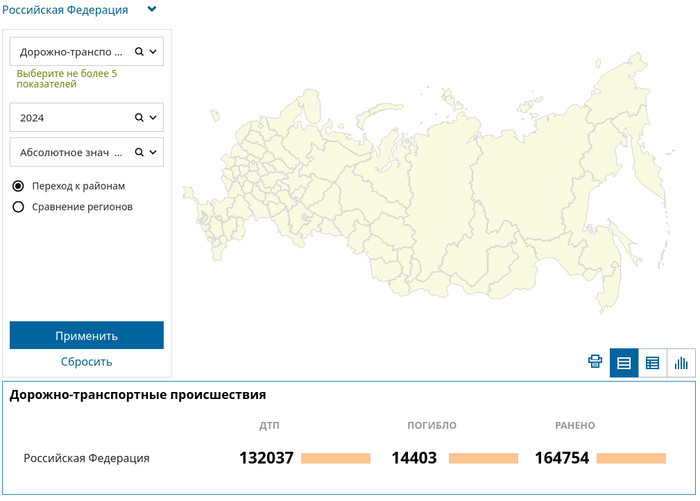Screen dimensions: 700x501
Task: Click search icon in indicator selector
Action: pyautogui.click(x=140, y=51)
